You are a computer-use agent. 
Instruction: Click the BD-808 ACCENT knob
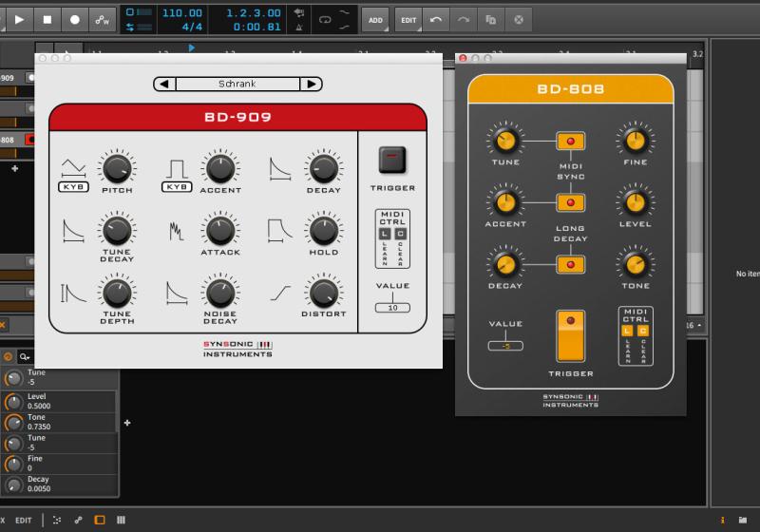(505, 202)
